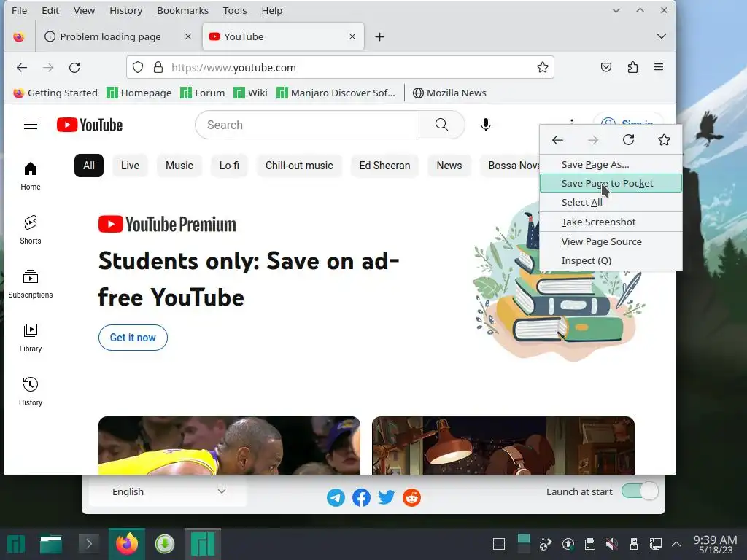Image resolution: width=747 pixels, height=560 pixels.
Task: Select View Page Source
Action: tap(611, 241)
